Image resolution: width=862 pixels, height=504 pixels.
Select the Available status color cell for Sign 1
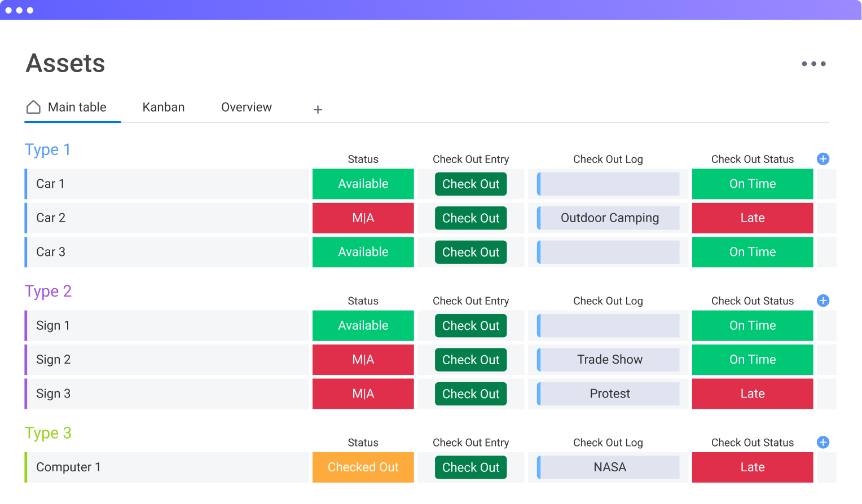click(x=363, y=326)
